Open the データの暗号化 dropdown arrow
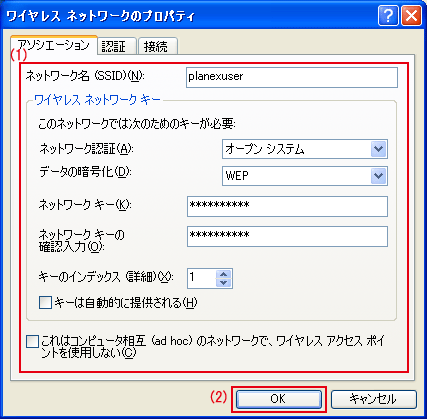The image size is (428, 419). tap(378, 176)
